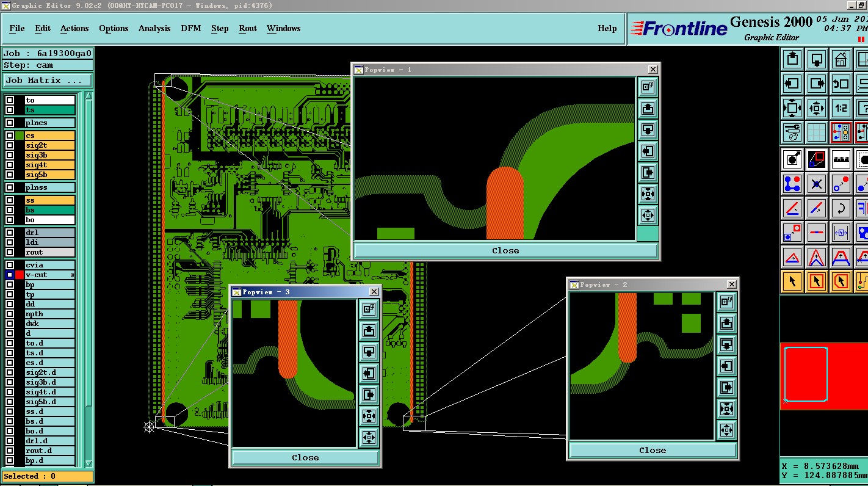Viewport: 868px width, 486px height.
Task: Select the red and blue squares area tool
Action: [817, 159]
